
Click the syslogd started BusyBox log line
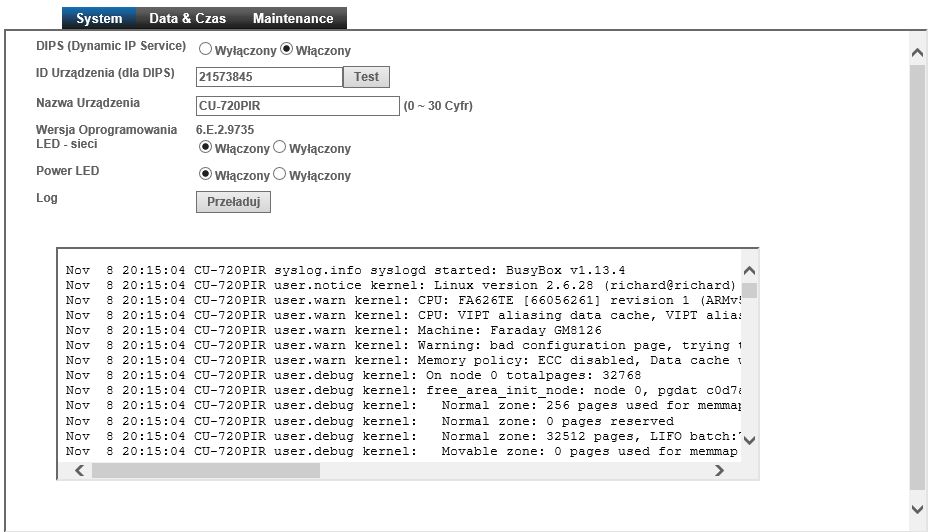[x=345, y=270]
